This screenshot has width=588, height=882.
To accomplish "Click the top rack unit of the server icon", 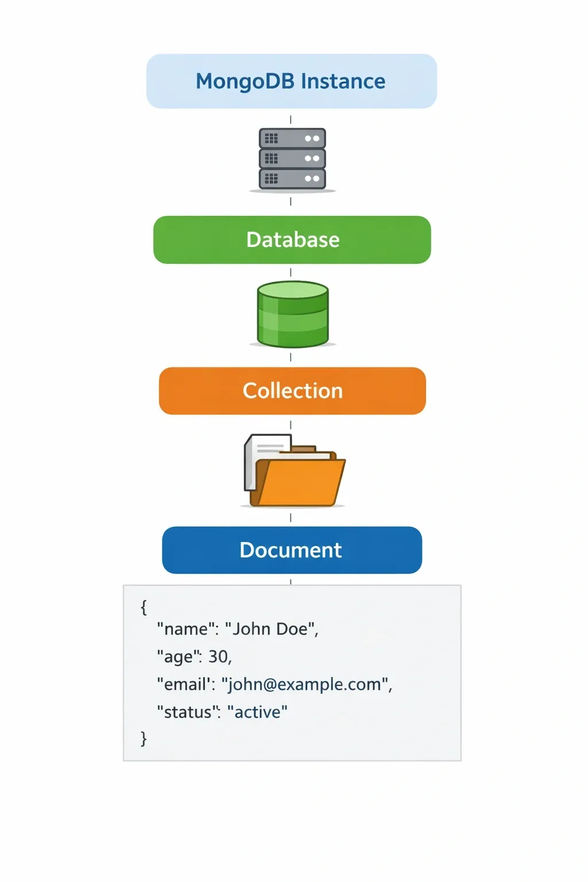I will (291, 138).
